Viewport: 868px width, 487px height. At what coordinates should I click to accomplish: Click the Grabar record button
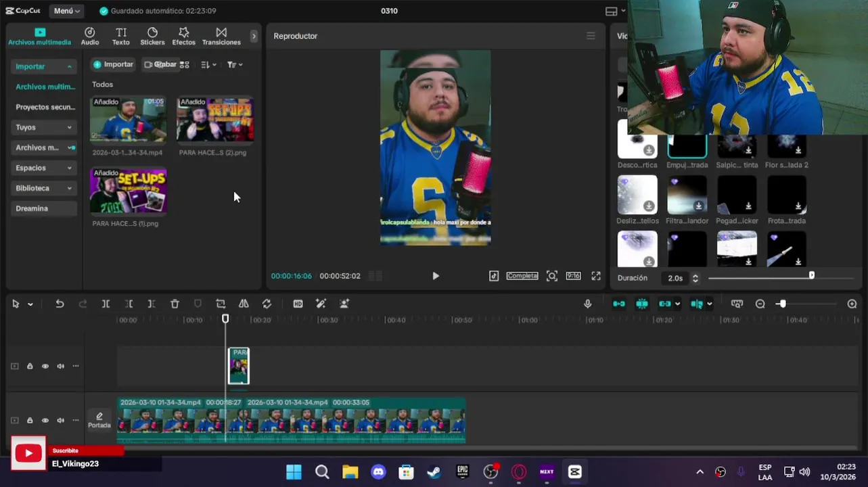[x=161, y=64]
